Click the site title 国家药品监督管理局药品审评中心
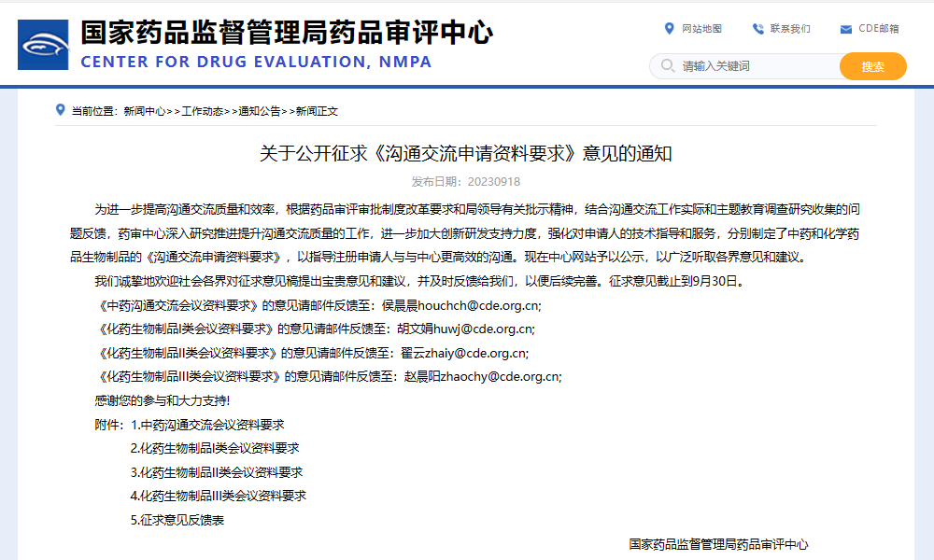 (287, 33)
